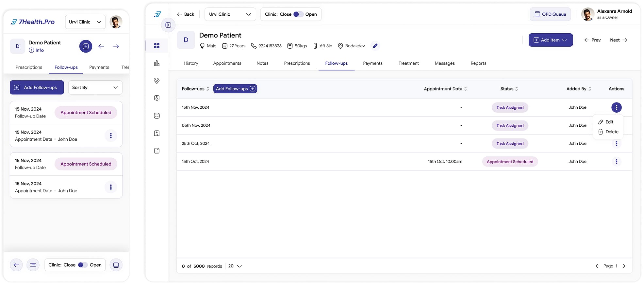The height and width of the screenshot is (285, 644).
Task: Open the 20 records-per-page dropdown
Action: (x=235, y=266)
